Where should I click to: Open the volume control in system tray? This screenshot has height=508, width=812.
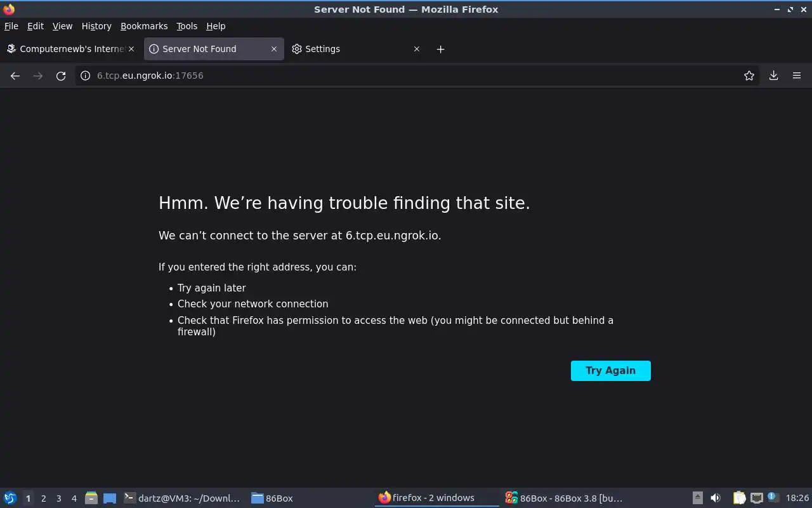coord(715,498)
